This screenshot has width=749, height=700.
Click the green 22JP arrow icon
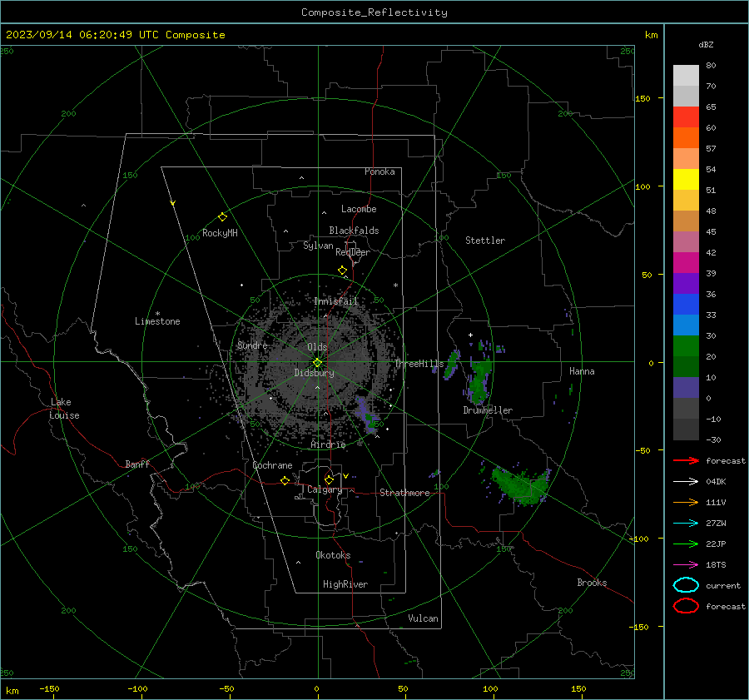[686, 544]
